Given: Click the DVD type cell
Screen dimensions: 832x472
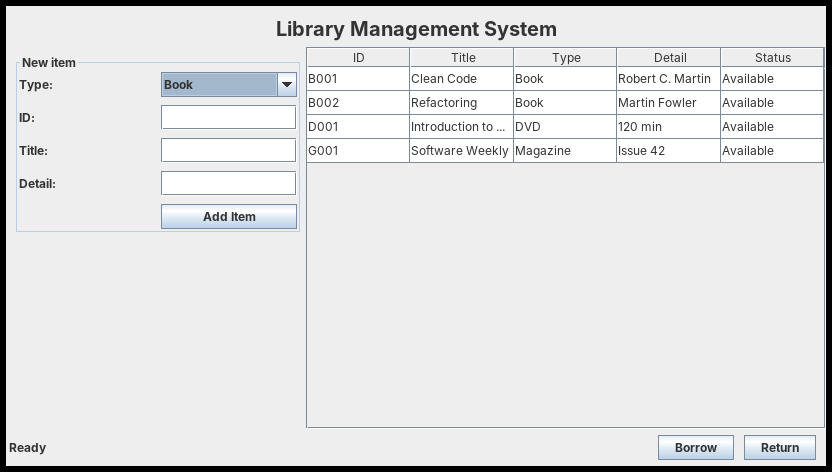Looking at the screenshot, I should point(565,127).
